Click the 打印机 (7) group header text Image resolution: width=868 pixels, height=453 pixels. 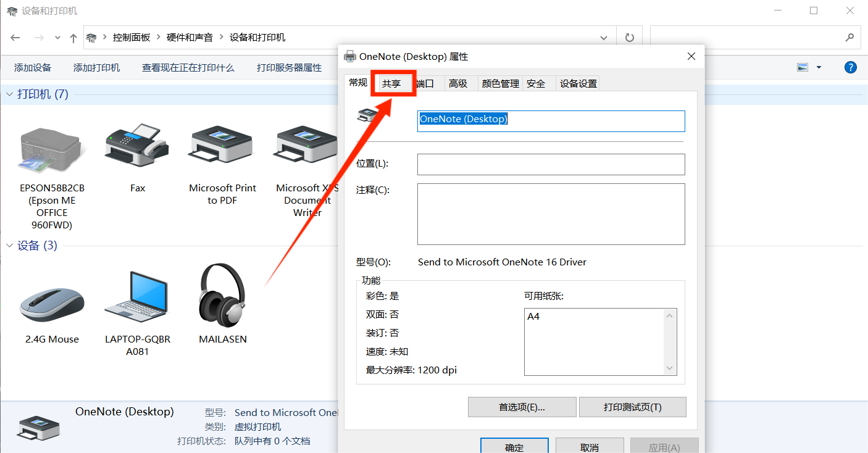point(43,94)
